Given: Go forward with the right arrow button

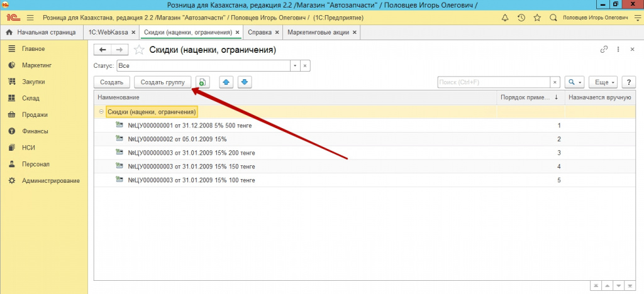Looking at the screenshot, I should 119,50.
